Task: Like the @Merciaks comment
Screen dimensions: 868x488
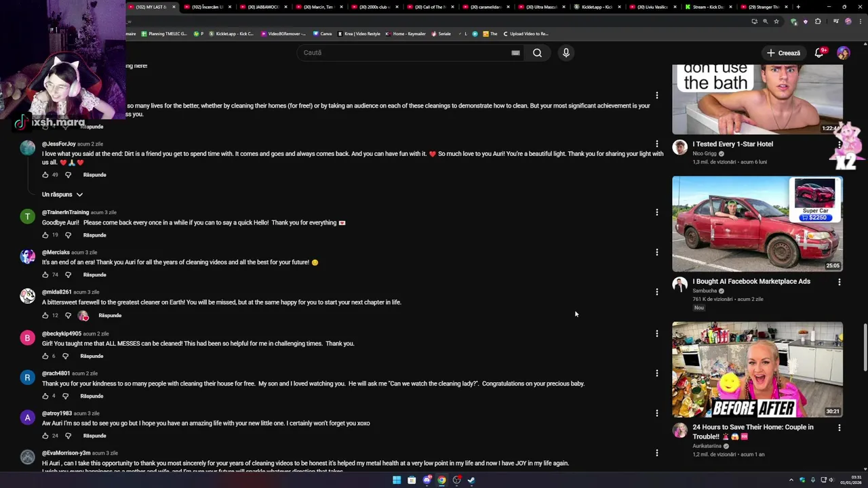Action: 45,274
